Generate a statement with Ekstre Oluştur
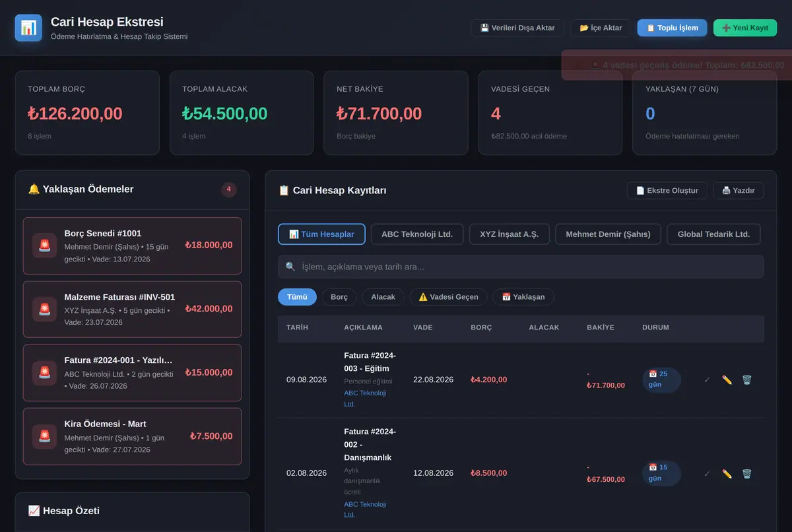This screenshot has width=792, height=532. (667, 191)
